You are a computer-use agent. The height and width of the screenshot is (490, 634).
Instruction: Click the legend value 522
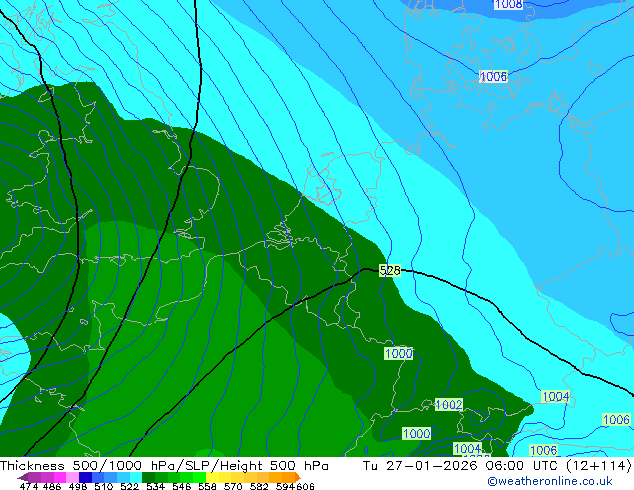pos(129,486)
